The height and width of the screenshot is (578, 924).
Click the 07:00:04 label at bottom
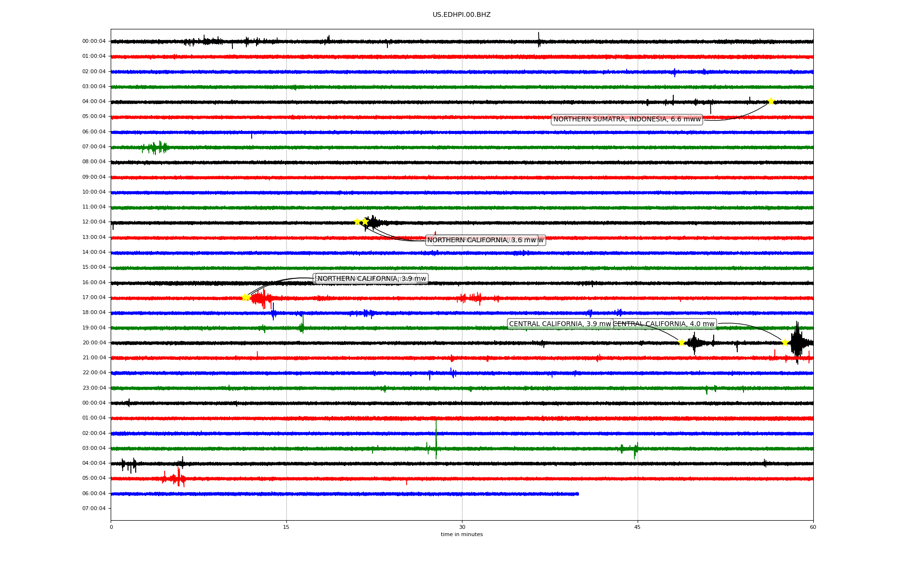[x=94, y=509]
